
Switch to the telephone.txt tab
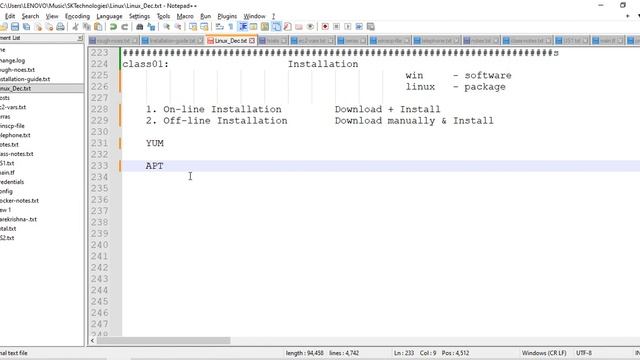[436, 41]
